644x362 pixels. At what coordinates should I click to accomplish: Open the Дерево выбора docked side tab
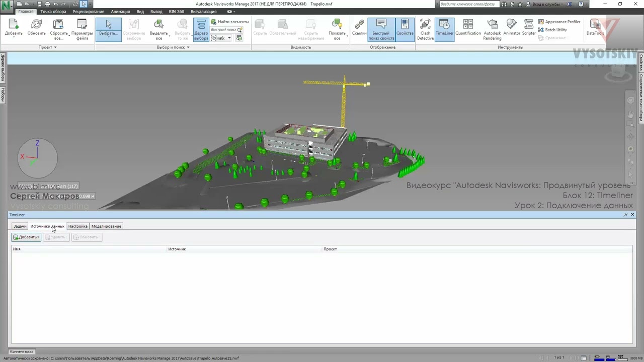[x=3, y=68]
